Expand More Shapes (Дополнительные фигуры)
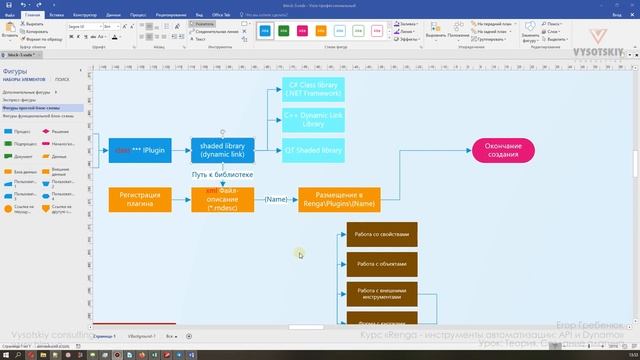The width and height of the screenshot is (640, 360). click(30, 92)
